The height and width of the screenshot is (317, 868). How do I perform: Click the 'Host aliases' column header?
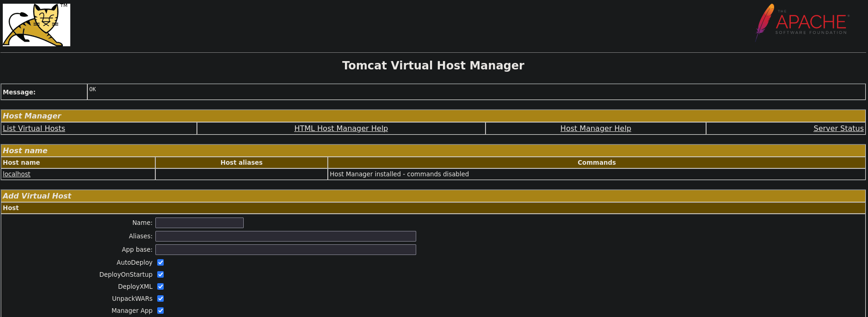point(241,162)
